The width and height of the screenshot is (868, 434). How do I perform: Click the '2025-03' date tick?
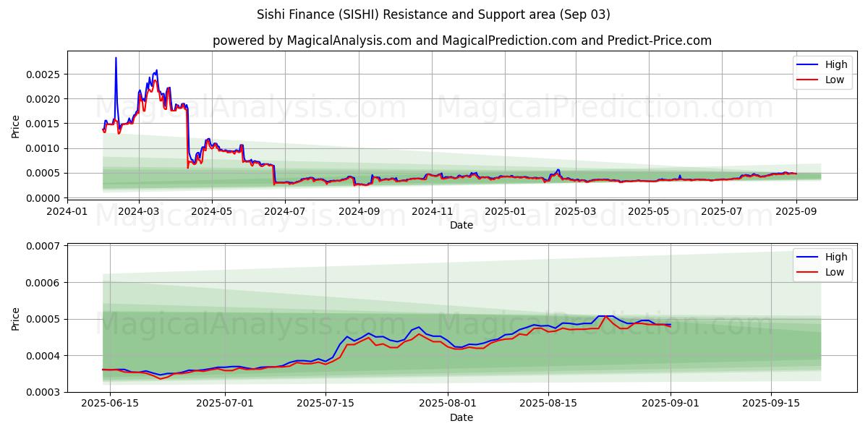pos(576,211)
